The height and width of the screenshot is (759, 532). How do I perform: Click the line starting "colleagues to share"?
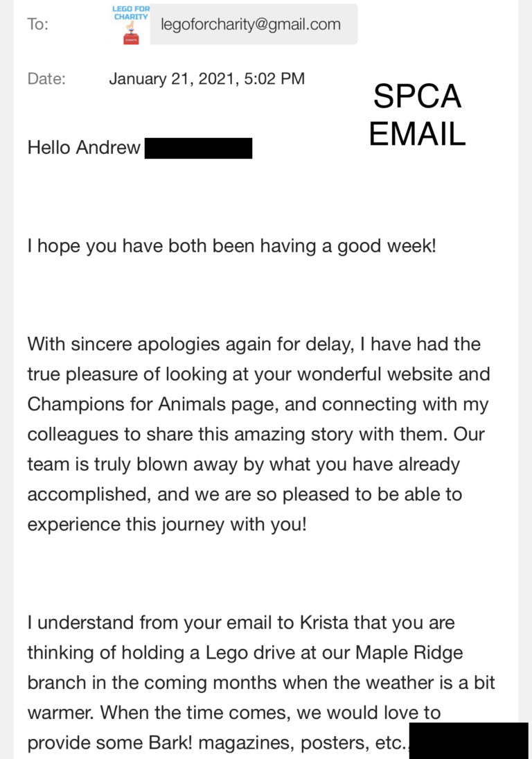256,434
